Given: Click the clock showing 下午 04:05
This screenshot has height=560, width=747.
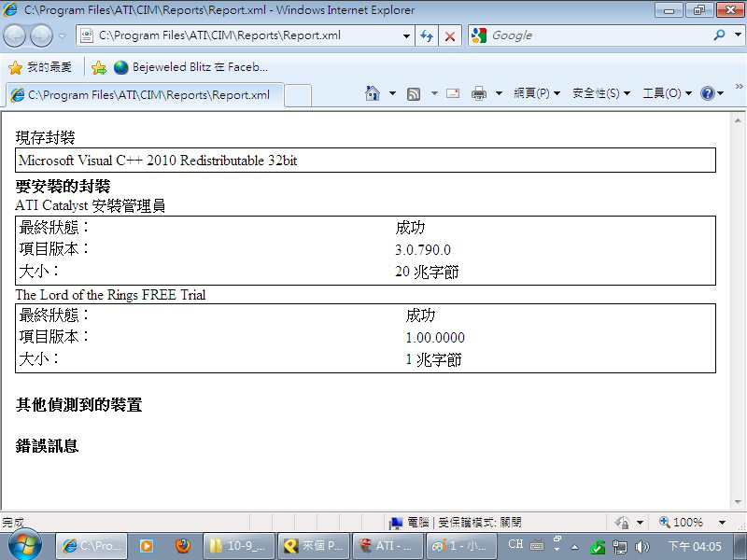Looking at the screenshot, I should (695, 546).
